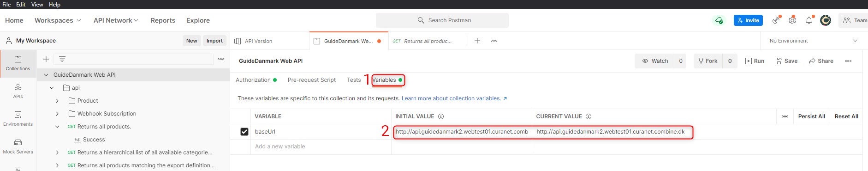Click the New button in workspace

[191, 41]
